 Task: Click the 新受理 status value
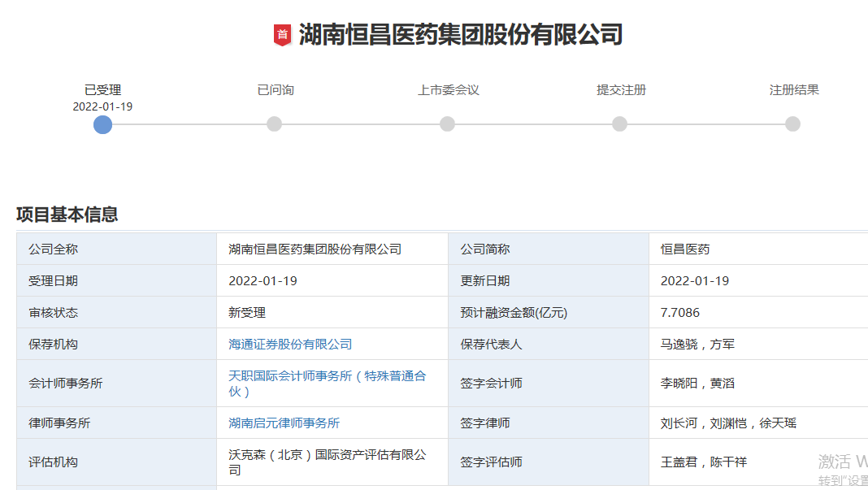tap(247, 312)
